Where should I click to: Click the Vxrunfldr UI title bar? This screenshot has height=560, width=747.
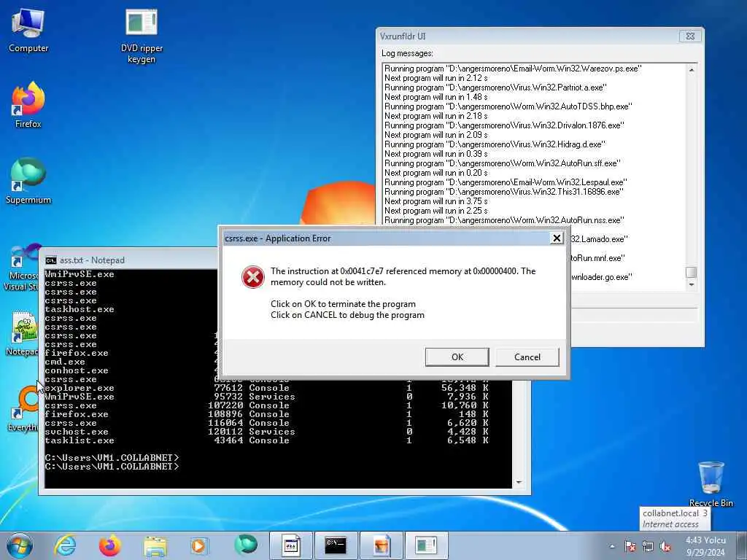click(528, 36)
